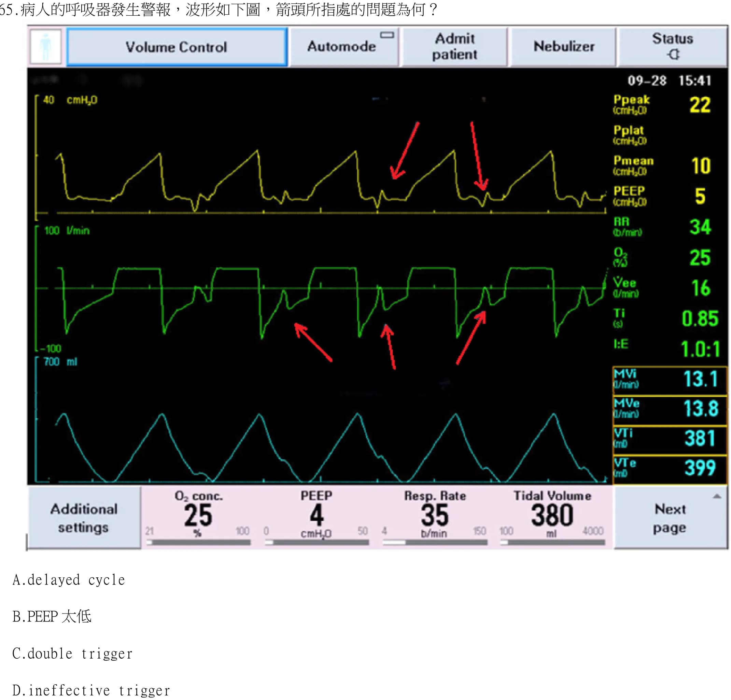Select answer option A. delayed cycle
The image size is (731, 700).
tap(69, 580)
